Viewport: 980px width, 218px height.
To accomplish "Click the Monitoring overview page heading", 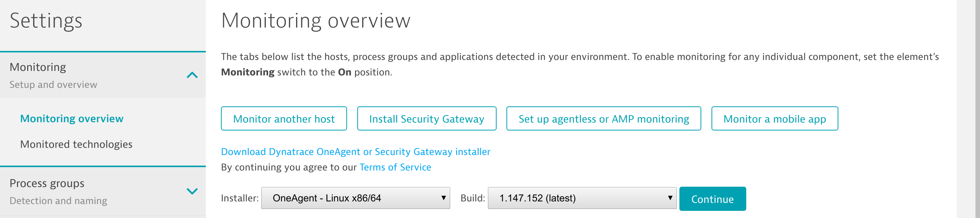I will tap(315, 20).
